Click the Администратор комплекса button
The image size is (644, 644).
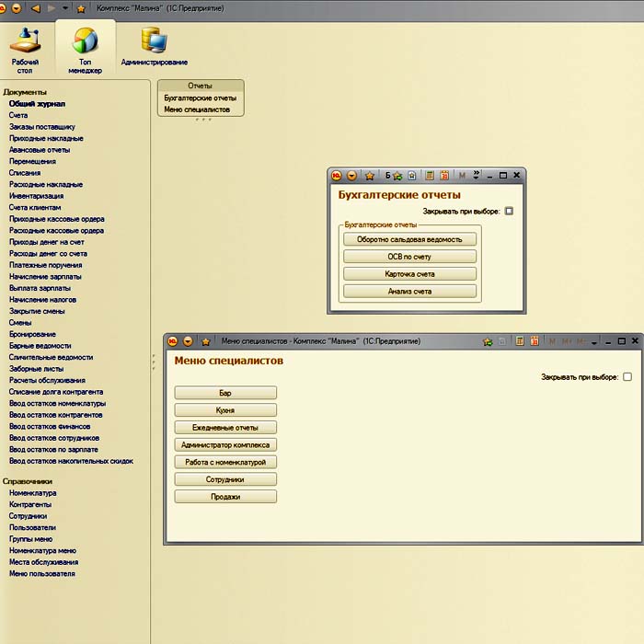coord(225,445)
